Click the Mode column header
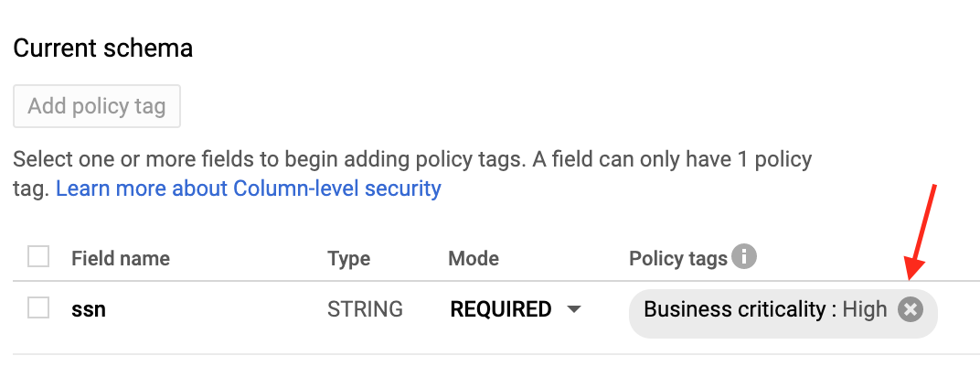Image resolution: width=980 pixels, height=388 pixels. tap(474, 258)
